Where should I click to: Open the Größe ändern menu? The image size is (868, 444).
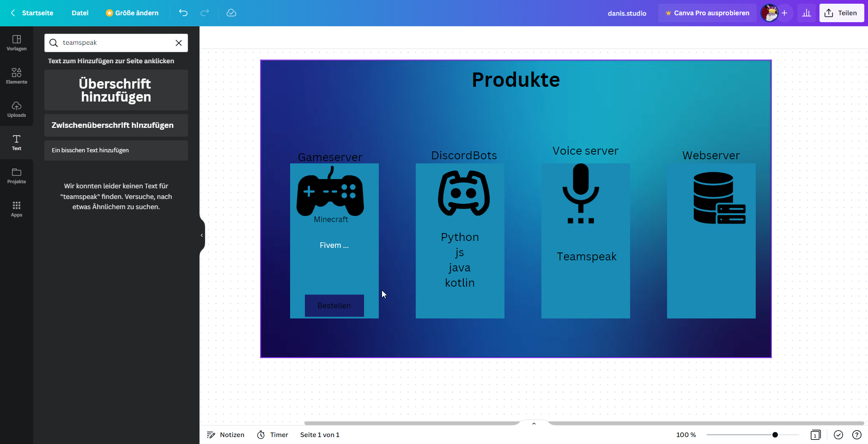132,13
